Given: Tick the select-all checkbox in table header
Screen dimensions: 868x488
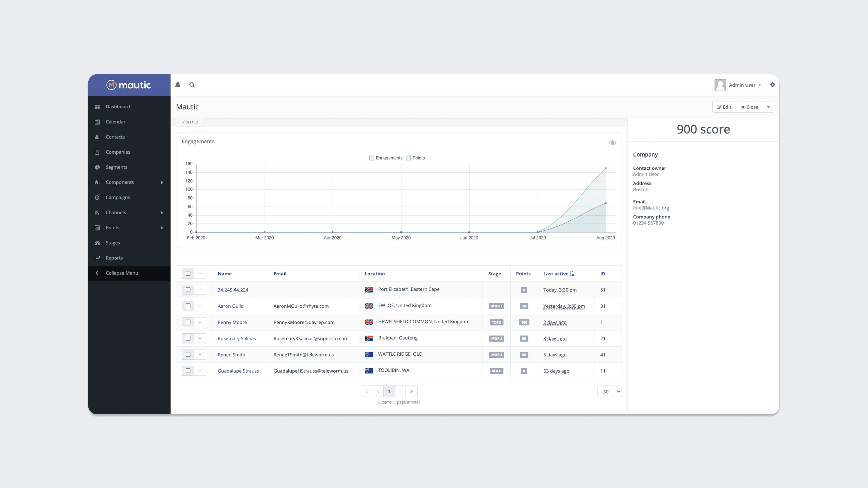Looking at the screenshot, I should point(188,273).
